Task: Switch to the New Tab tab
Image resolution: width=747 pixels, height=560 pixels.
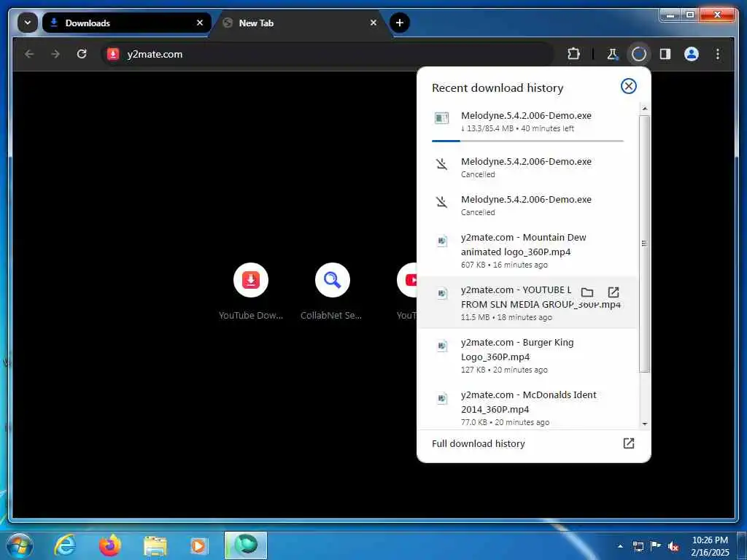Action: (x=300, y=23)
